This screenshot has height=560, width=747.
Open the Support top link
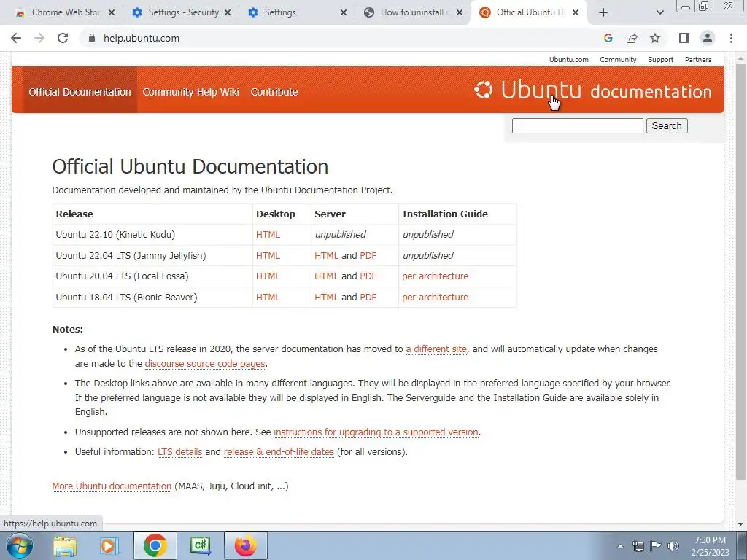click(660, 60)
